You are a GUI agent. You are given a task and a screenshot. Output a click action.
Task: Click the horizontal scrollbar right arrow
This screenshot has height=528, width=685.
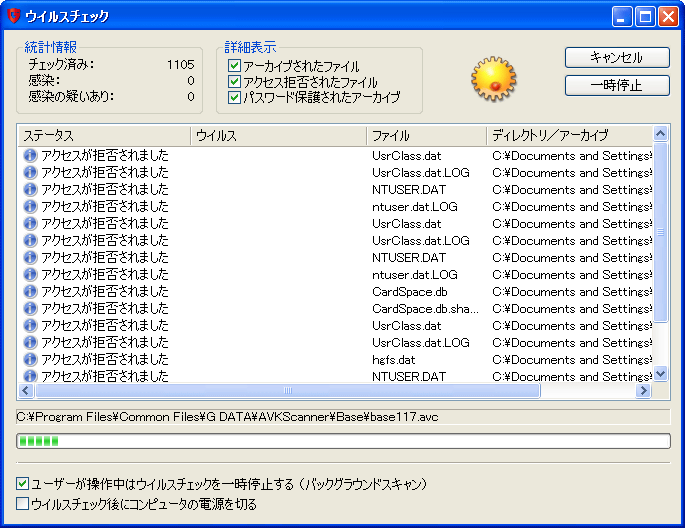pyautogui.click(x=643, y=390)
